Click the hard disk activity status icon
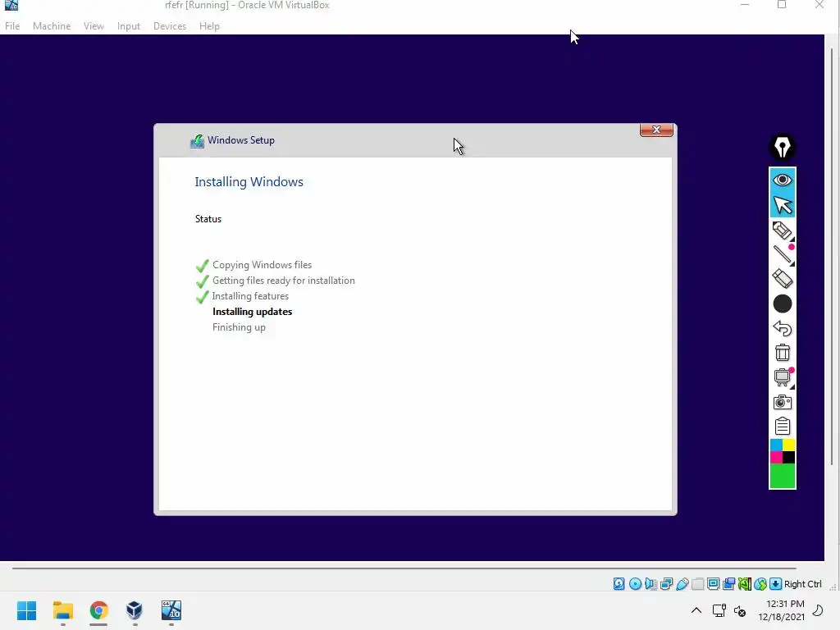 click(x=619, y=584)
